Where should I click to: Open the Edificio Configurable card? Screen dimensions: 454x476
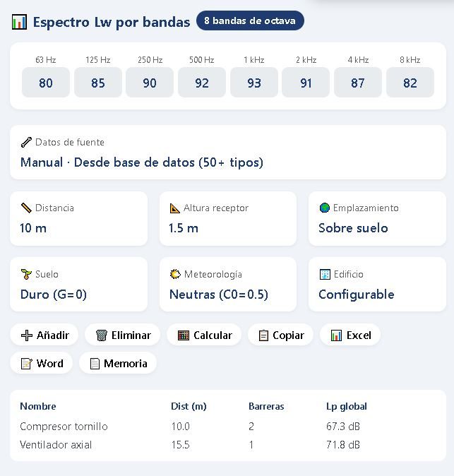coord(377,285)
